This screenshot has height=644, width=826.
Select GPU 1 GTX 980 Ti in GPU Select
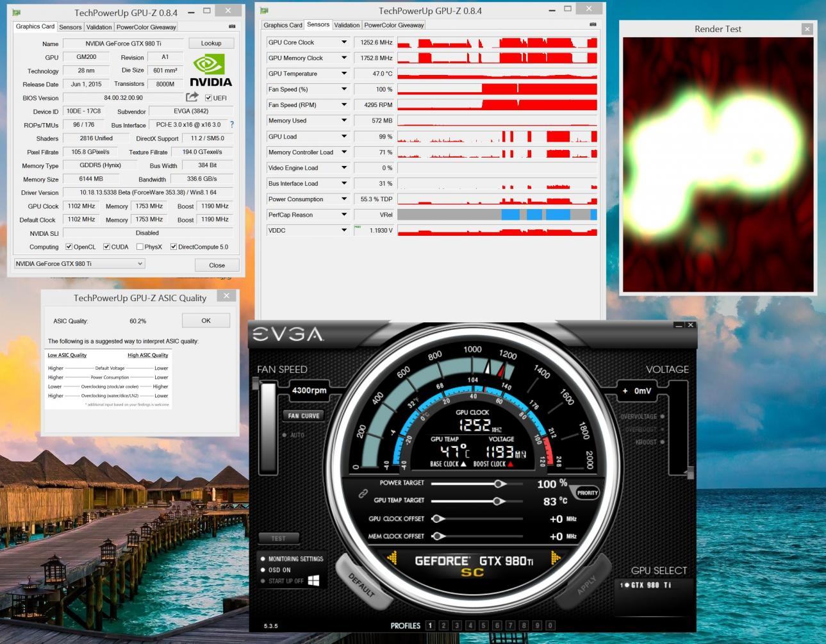click(645, 585)
